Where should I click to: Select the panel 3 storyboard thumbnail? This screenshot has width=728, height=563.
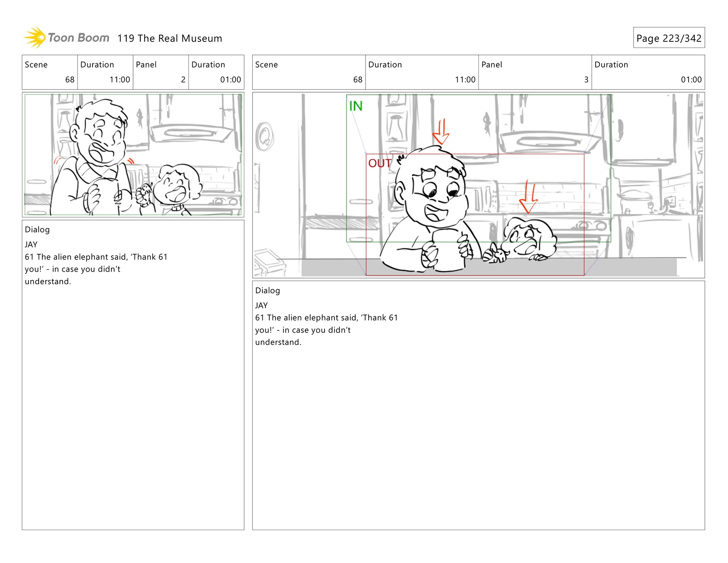[478, 185]
